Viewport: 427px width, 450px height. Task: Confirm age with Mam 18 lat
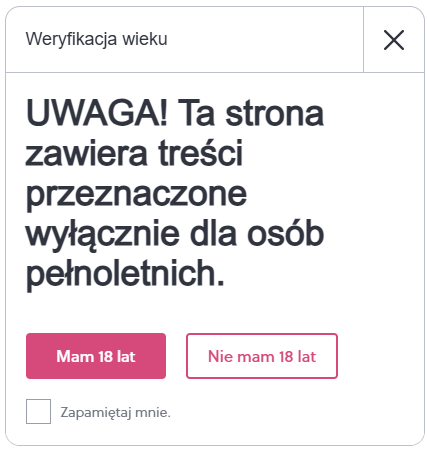coord(96,356)
